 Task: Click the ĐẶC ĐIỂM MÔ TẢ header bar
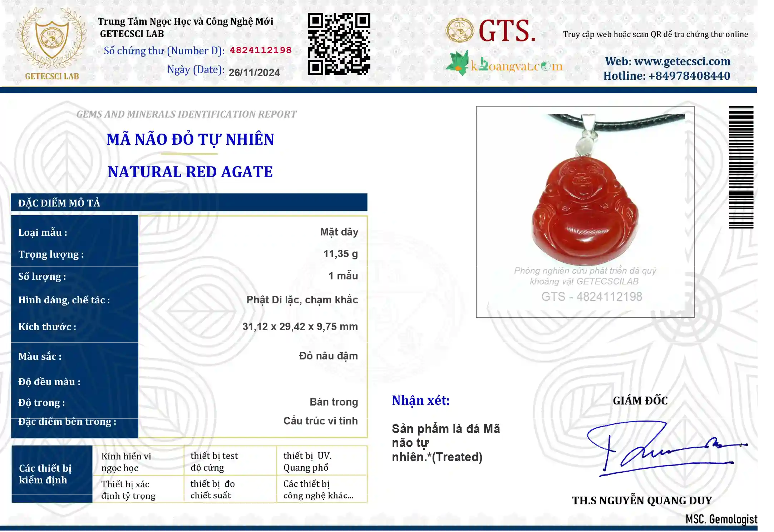pyautogui.click(x=189, y=203)
